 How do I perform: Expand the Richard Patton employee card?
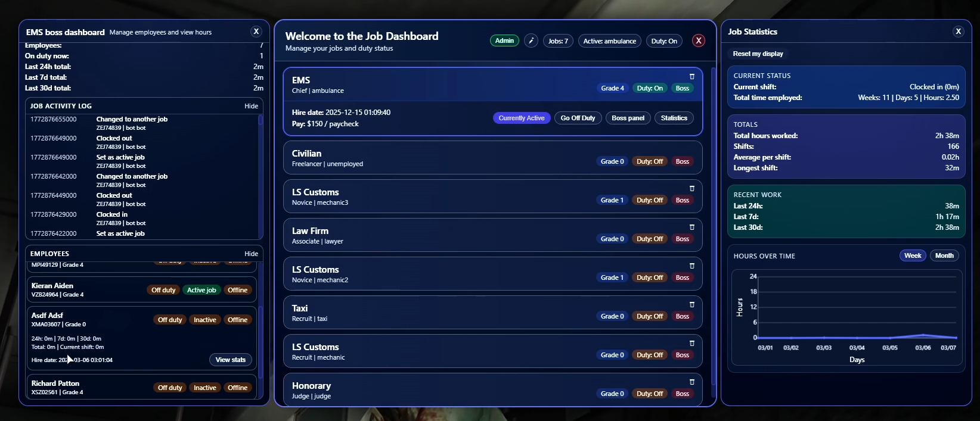click(x=141, y=387)
